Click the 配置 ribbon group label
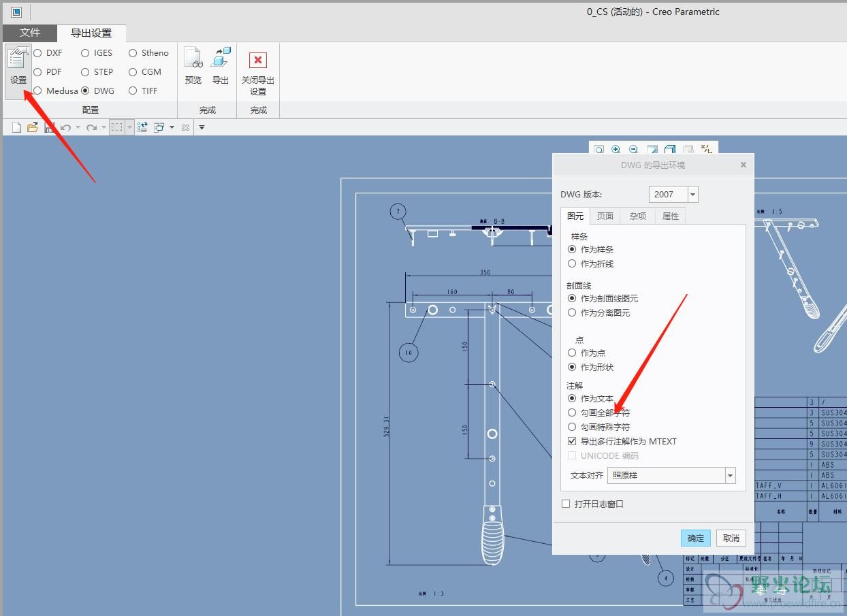This screenshot has width=847, height=616. point(91,110)
